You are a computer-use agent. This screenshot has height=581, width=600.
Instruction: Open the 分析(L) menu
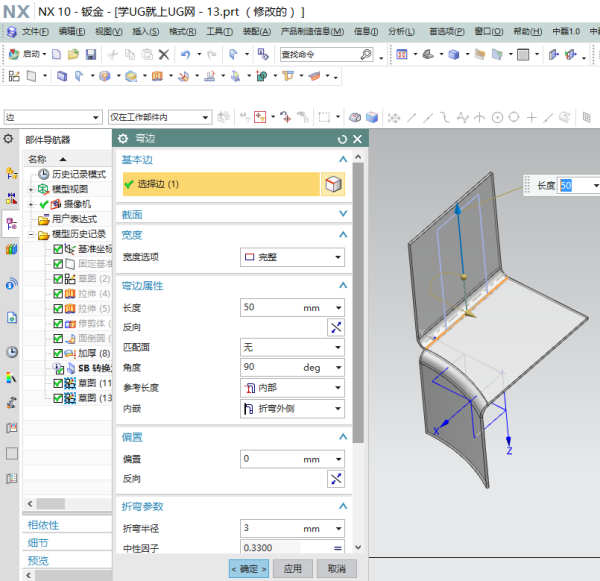tap(402, 31)
